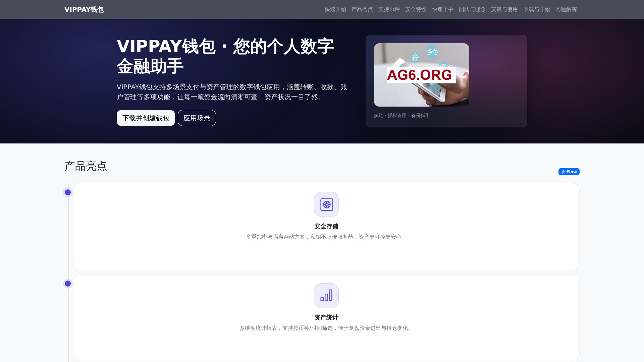Click the 资产统计 card title
Viewport: 644px width, 362px height.
pos(326,317)
